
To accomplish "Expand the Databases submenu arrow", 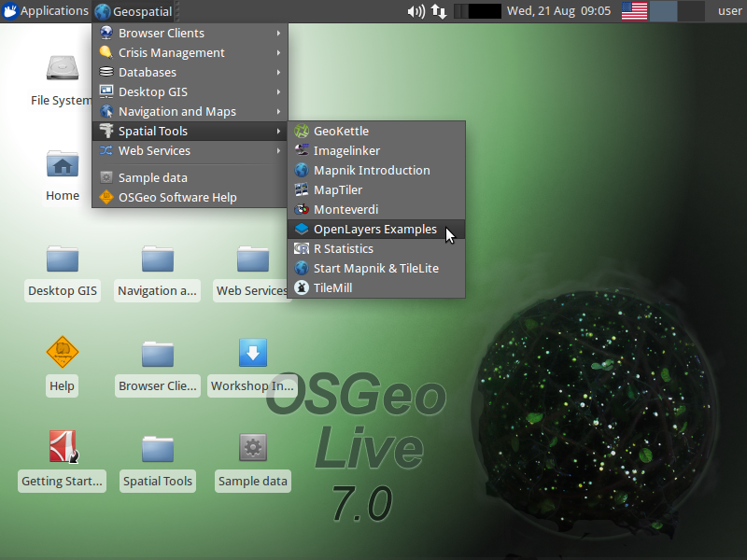I will click(x=278, y=72).
